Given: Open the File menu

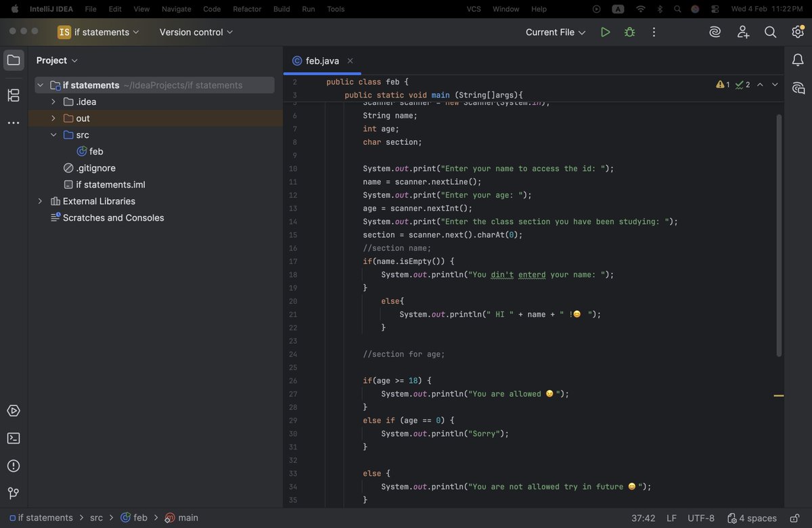Looking at the screenshot, I should 90,9.
